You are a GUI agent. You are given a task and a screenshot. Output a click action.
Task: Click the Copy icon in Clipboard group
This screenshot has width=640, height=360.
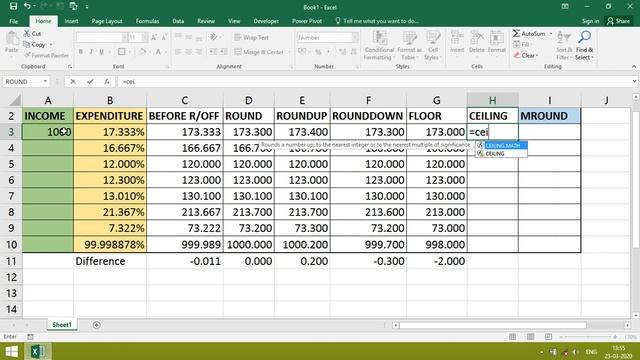(27, 44)
